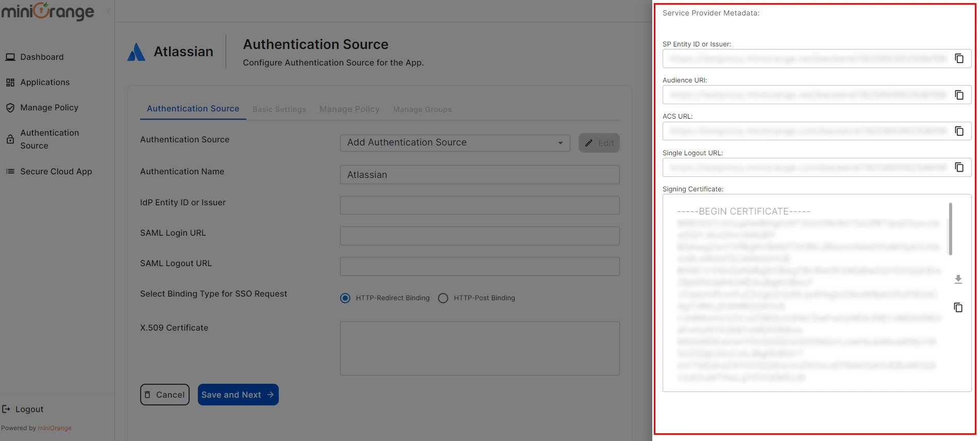980x441 pixels.
Task: Copy the Audience URI value
Action: (959, 95)
